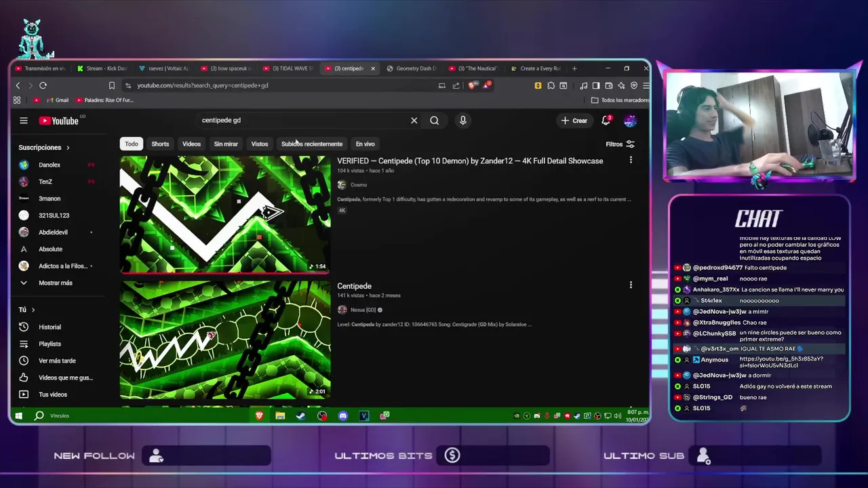Open Discord from the taskbar

pyautogui.click(x=343, y=415)
